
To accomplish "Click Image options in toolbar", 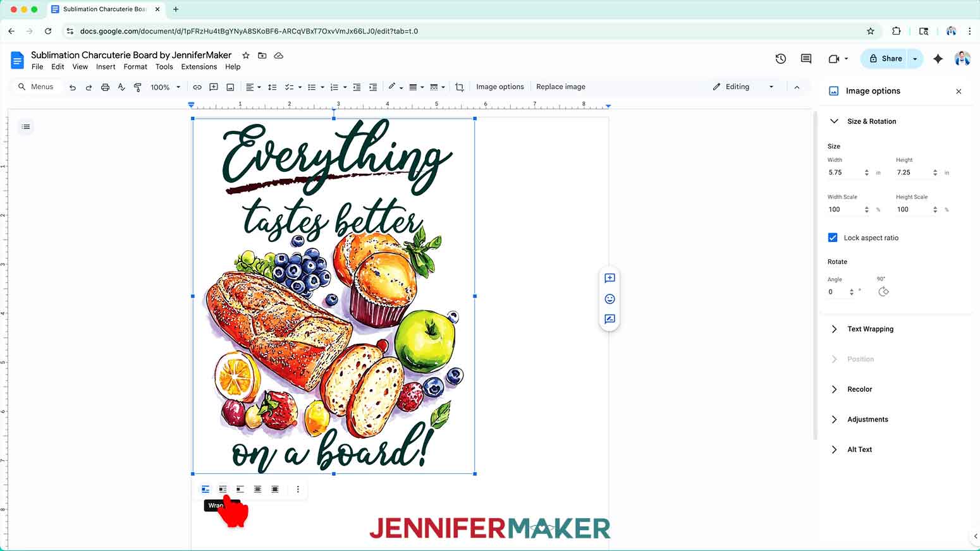I will [499, 87].
